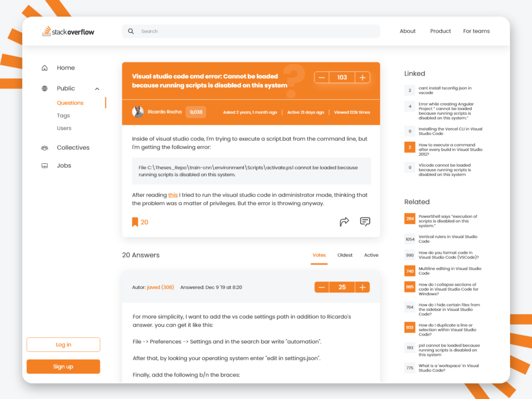Click 'Viewed 123k times' text

point(352,112)
